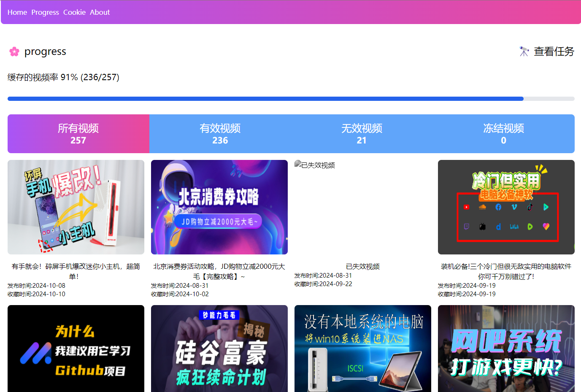Click title 有手就会！碎屏手机爆改迷你小主机
Viewport: 581px width, 392px height.
(x=76, y=271)
